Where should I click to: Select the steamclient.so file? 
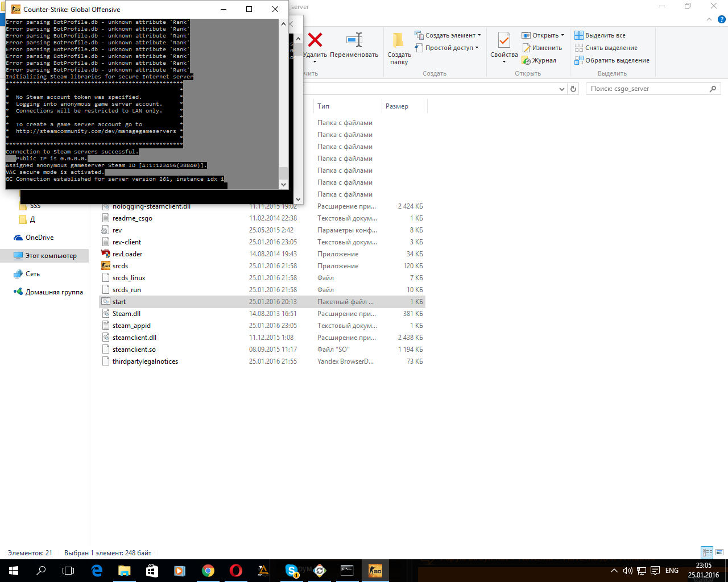(x=262, y=350)
